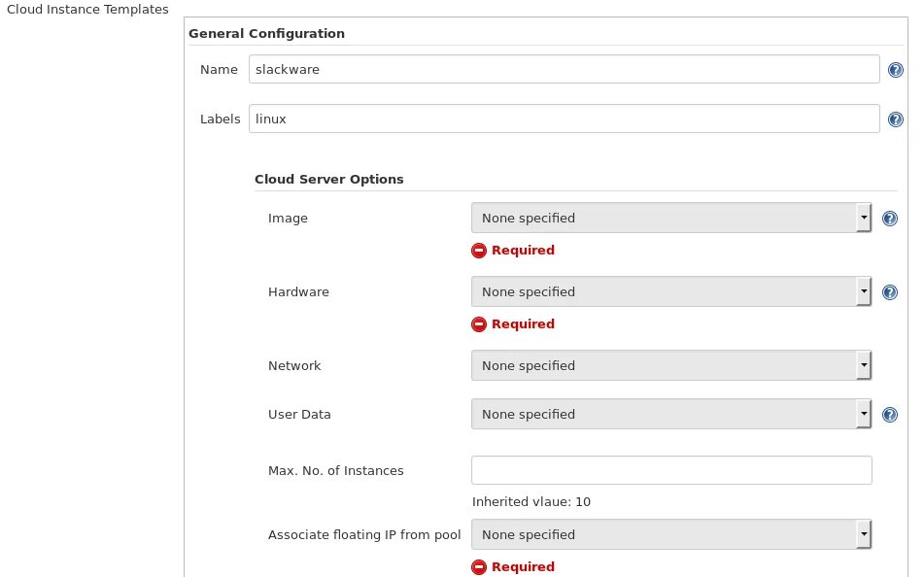924x577 pixels.
Task: Show help for User Data option
Action: pyautogui.click(x=889, y=415)
